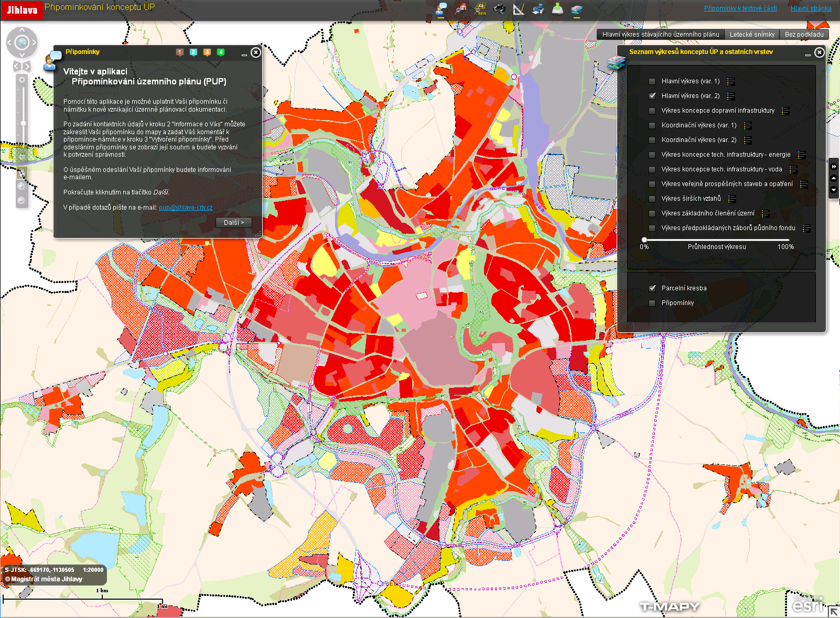Click the double-arrow side panel expander

(x=834, y=167)
